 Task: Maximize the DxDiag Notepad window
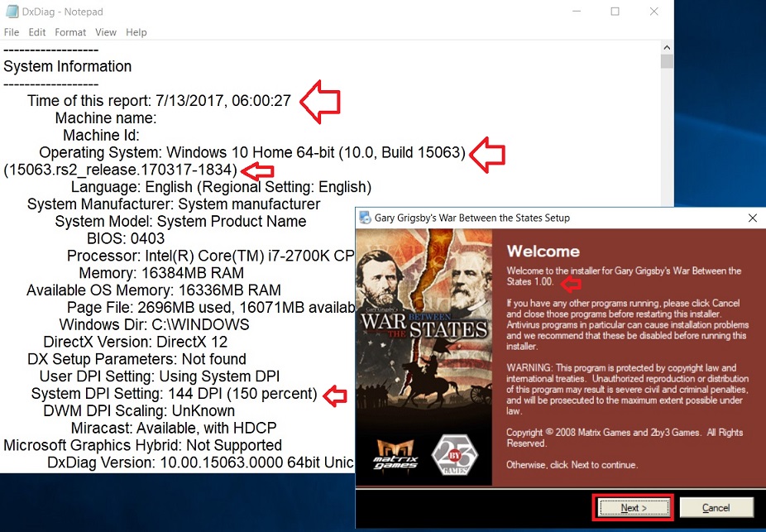pos(615,12)
